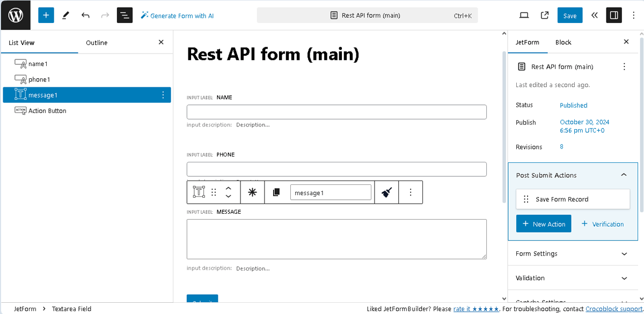Image resolution: width=644 pixels, height=314 pixels.
Task: Close the settings sidebar
Action: pyautogui.click(x=626, y=42)
